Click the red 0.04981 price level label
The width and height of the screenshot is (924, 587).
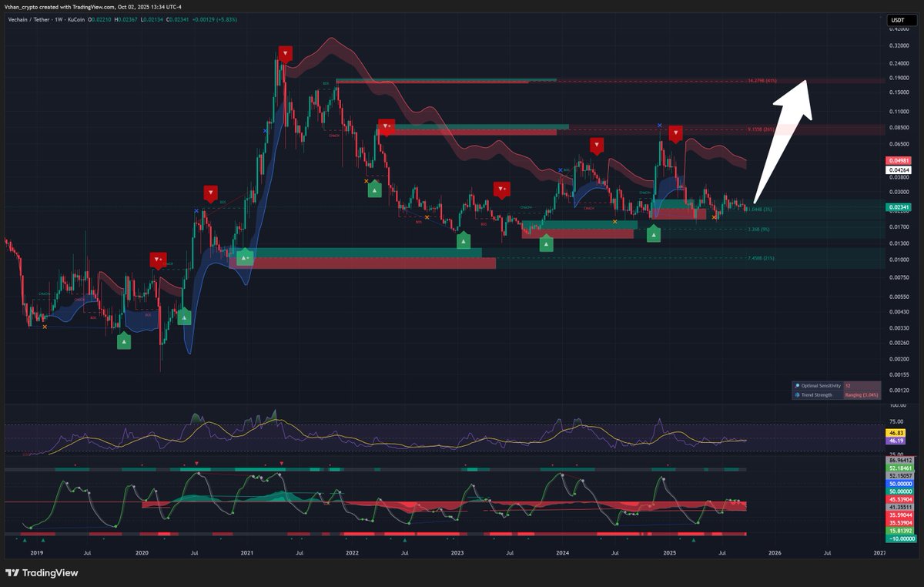[x=899, y=162]
